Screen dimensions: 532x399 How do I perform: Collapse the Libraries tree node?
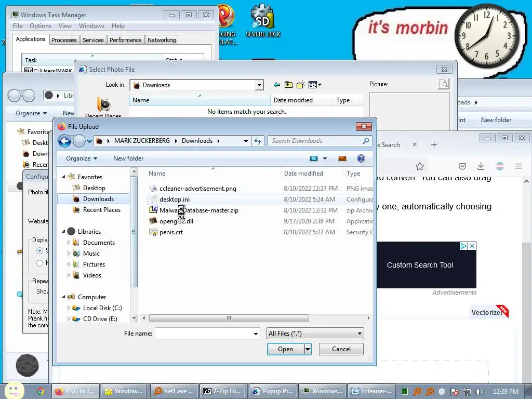tap(63, 231)
